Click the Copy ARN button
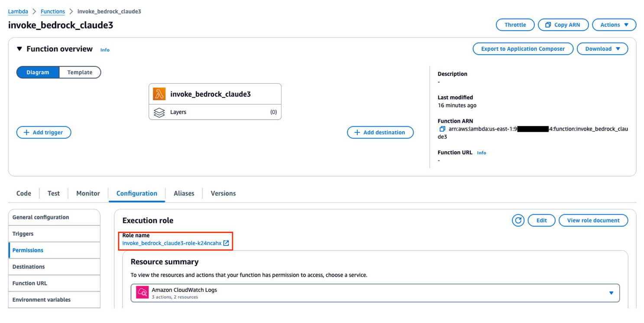This screenshot has width=644, height=323. [x=563, y=25]
